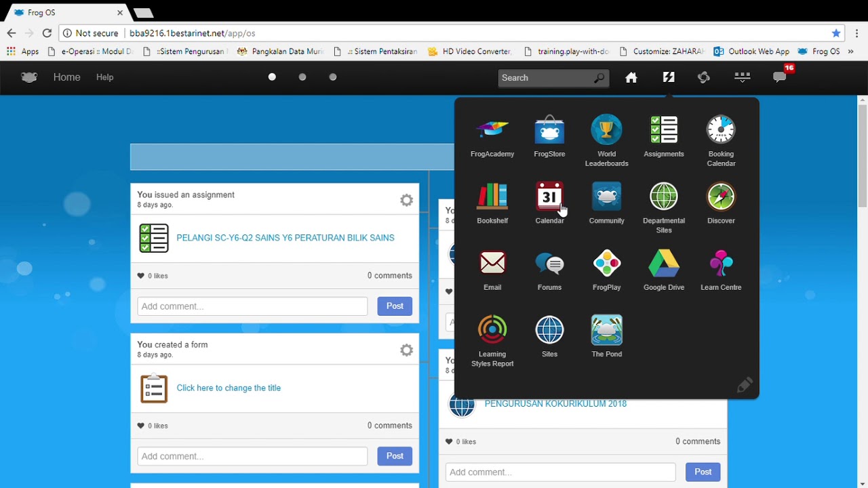Open the Calendar app icon
This screenshot has width=868, height=488.
[x=549, y=203]
